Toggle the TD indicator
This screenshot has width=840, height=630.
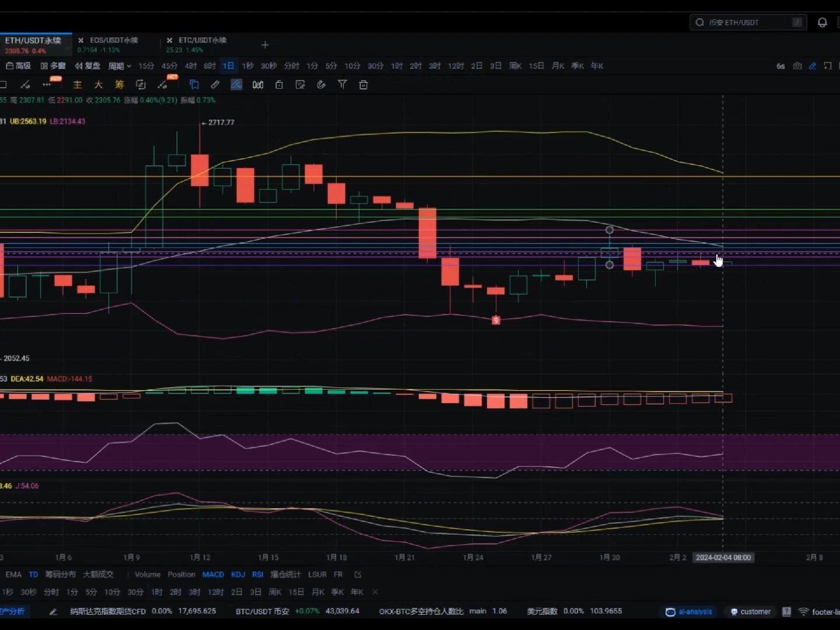tap(33, 575)
